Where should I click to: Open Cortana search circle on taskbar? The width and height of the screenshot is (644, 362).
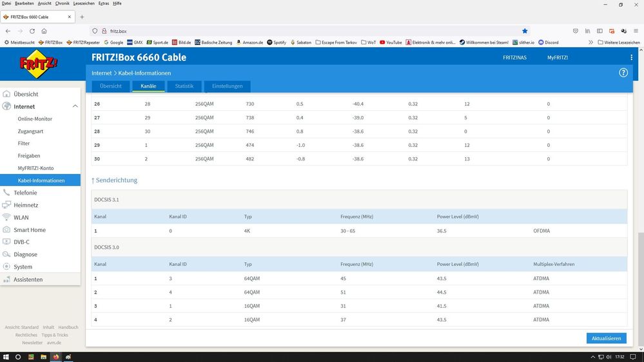(17, 357)
